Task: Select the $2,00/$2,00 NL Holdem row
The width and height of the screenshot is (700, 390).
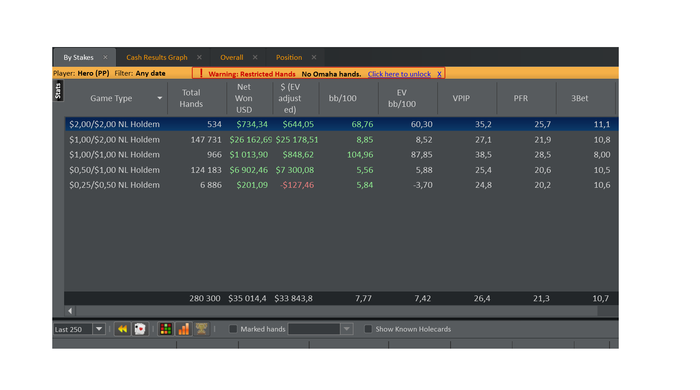Action: [x=342, y=124]
